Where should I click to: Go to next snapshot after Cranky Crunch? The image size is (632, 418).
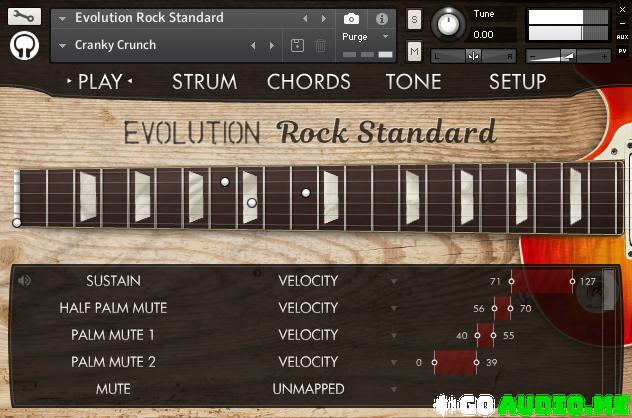pyautogui.click(x=269, y=46)
